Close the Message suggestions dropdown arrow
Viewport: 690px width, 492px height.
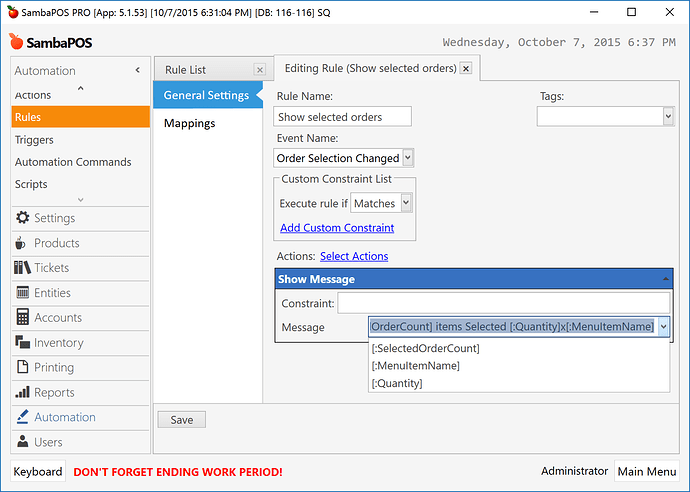coord(664,327)
